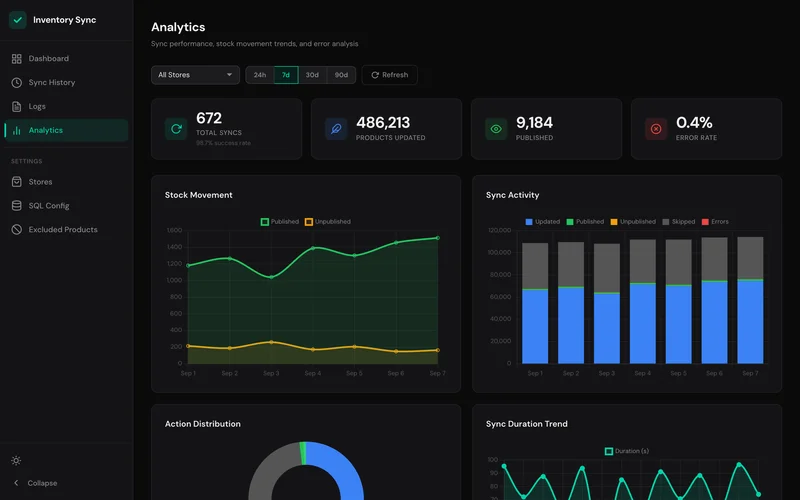800x500 pixels.
Task: Click the 486,213 Products Updated value
Action: pyautogui.click(x=383, y=123)
